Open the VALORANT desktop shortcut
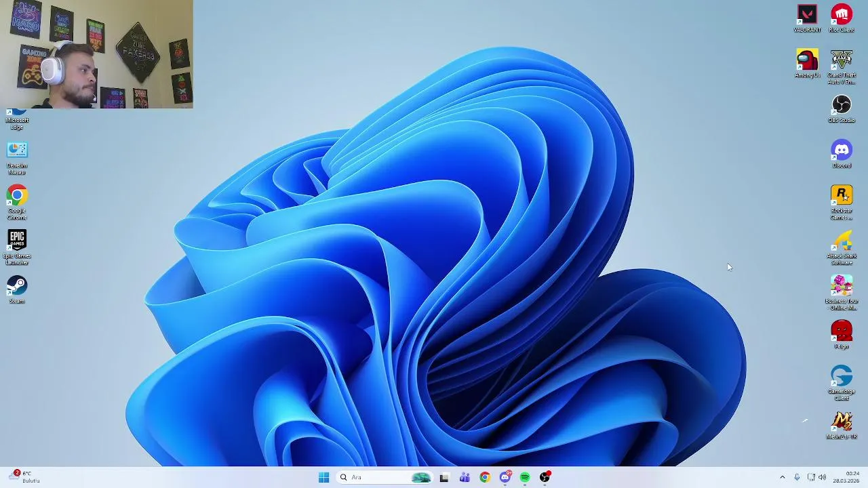This screenshot has height=488, width=868. coord(807,18)
